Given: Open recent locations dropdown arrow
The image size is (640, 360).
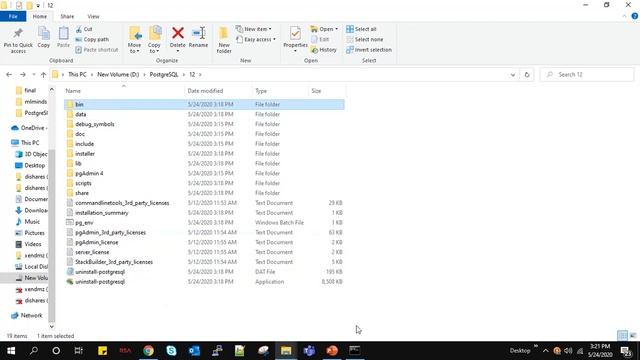Looking at the screenshot, I should [34, 75].
